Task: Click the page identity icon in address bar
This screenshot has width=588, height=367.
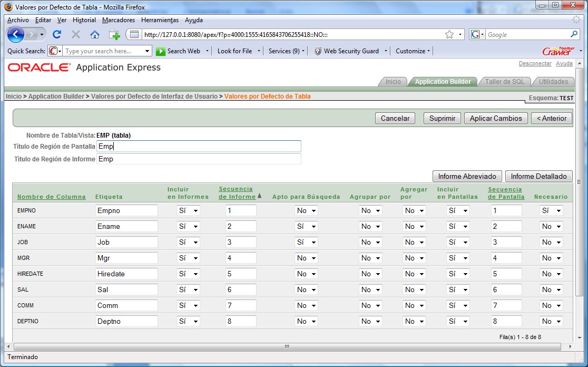Action: tap(134, 34)
